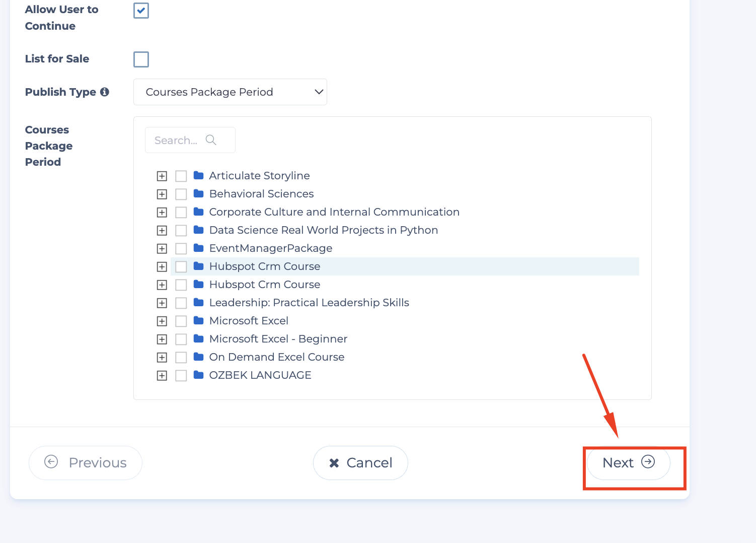
Task: Click the EventManagerPackage folder icon
Action: pos(199,248)
